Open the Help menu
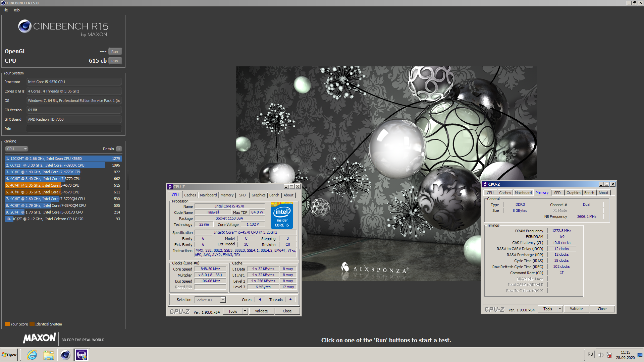 [x=16, y=10]
